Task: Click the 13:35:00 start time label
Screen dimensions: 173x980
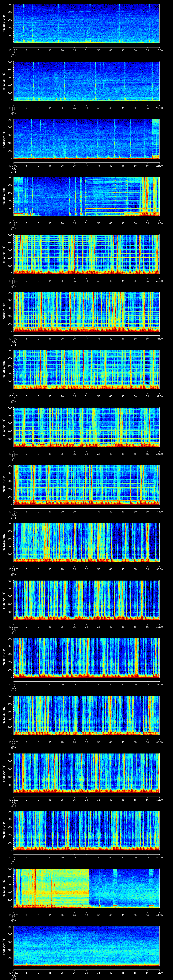Action: click(x=14, y=627)
